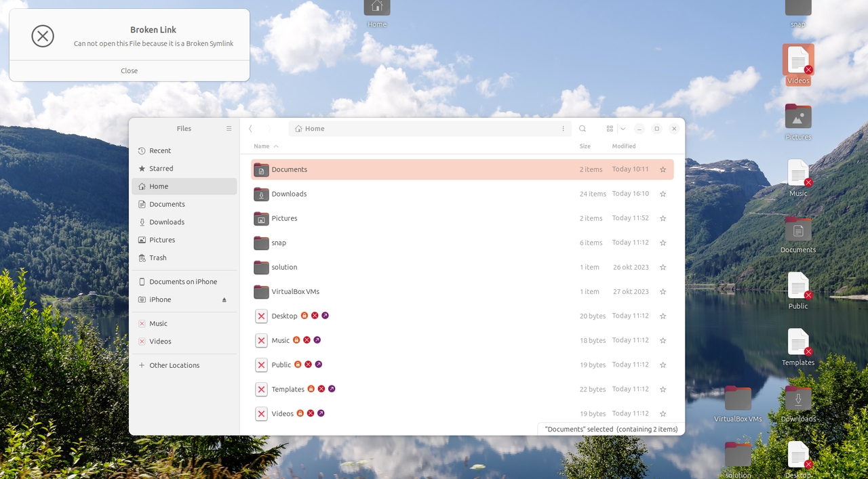
Task: Star the Downloads folder
Action: (x=663, y=194)
